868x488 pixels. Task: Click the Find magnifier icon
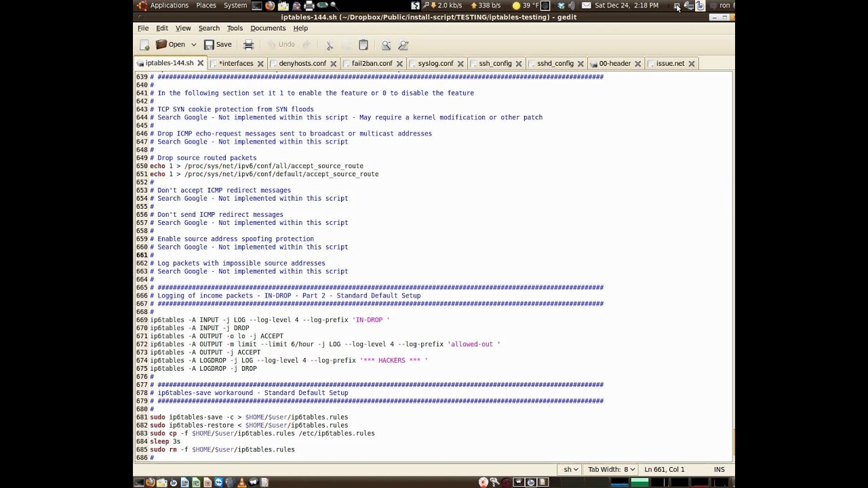tap(386, 45)
